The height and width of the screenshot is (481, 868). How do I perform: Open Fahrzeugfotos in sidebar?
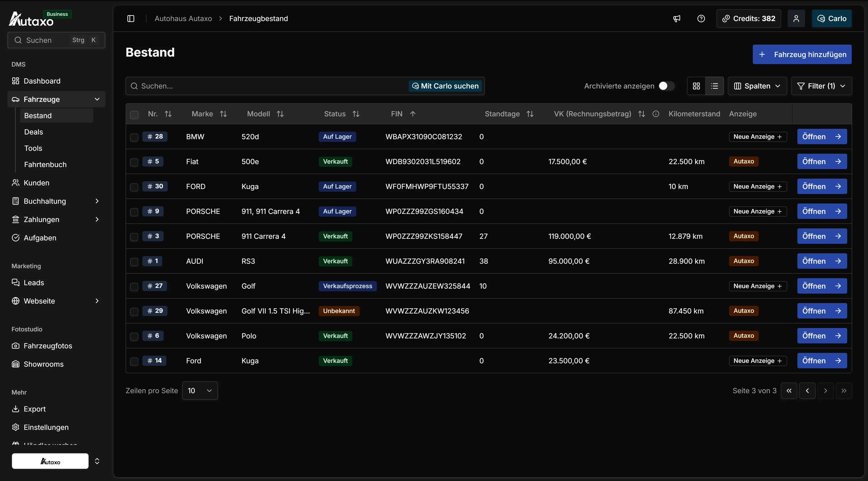(56, 346)
